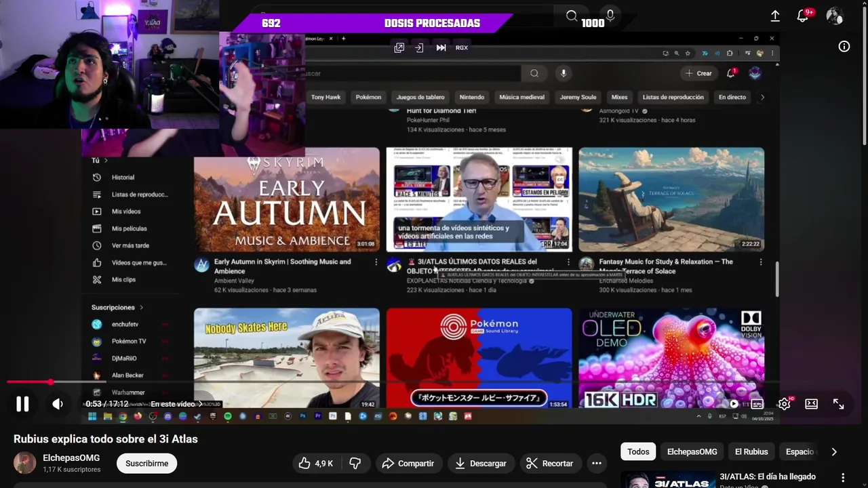Like the video (4,9 K)
Viewport: 868px width, 488px height.
pos(317,464)
